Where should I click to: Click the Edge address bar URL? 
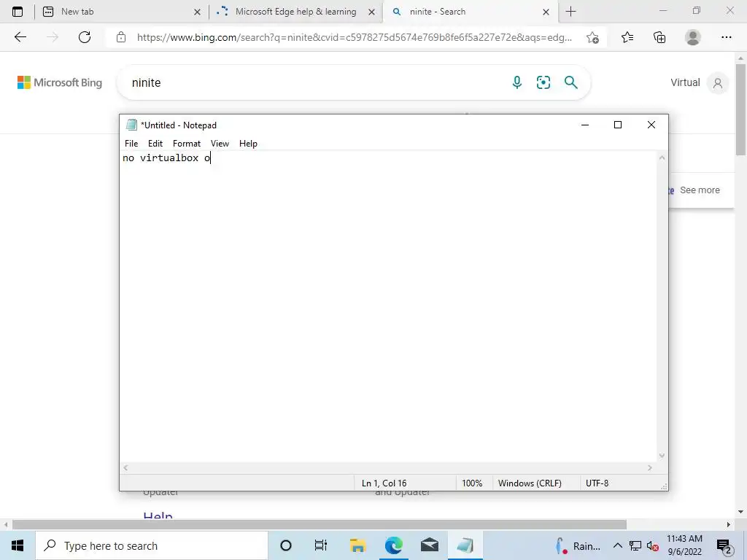(x=355, y=37)
